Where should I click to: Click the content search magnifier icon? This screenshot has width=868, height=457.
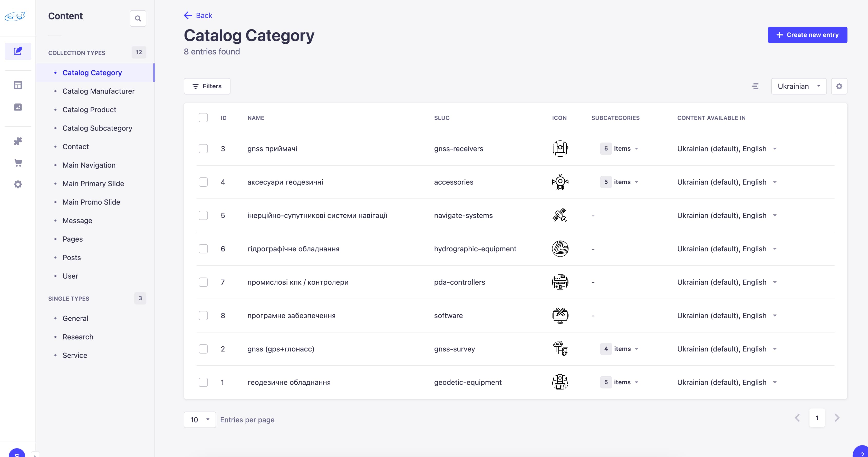[138, 18]
